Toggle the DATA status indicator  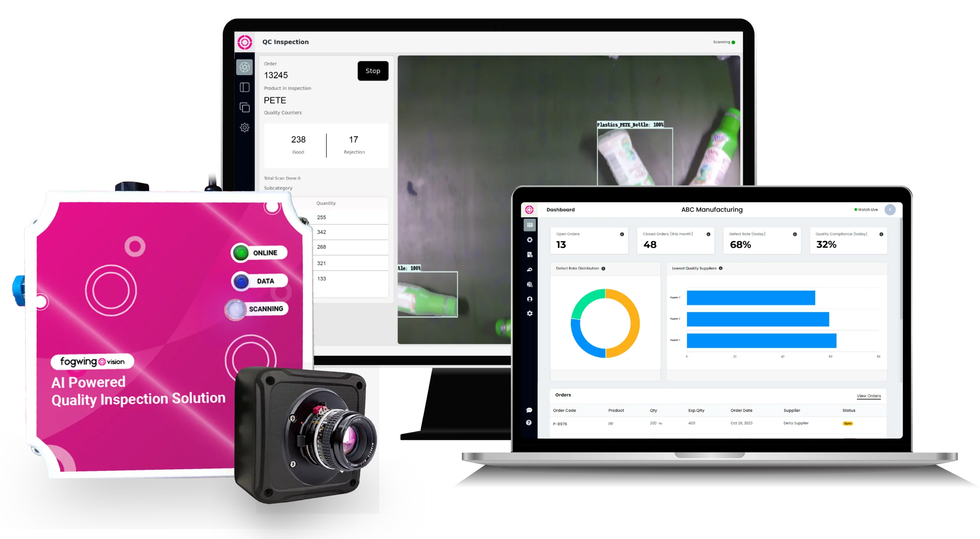point(238,280)
